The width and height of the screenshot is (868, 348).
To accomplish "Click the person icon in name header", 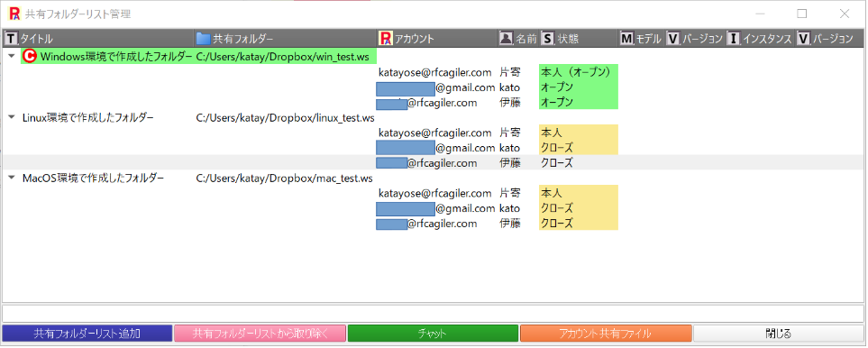I will (506, 39).
